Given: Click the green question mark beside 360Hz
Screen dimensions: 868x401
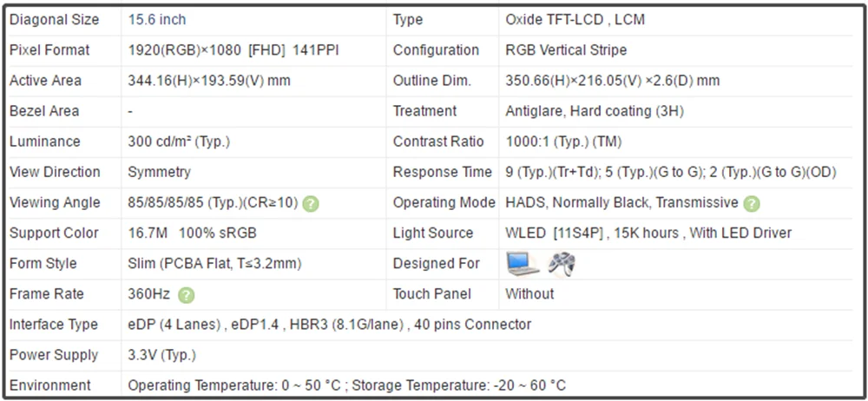Looking at the screenshot, I should (x=187, y=295).
